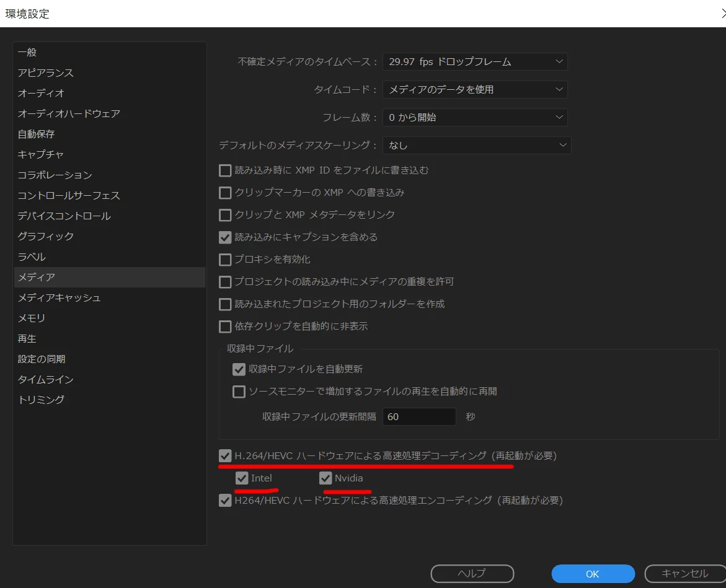Open the フレーム数 dropdown
This screenshot has height=588, width=726.
tap(475, 117)
